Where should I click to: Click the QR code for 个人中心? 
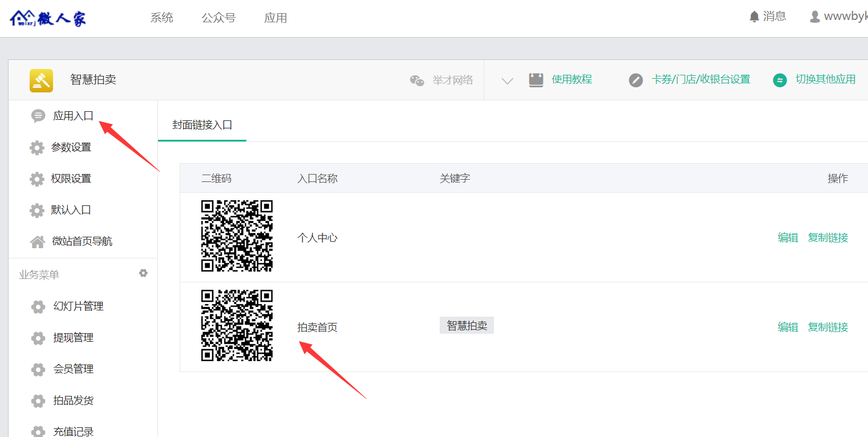click(x=237, y=236)
